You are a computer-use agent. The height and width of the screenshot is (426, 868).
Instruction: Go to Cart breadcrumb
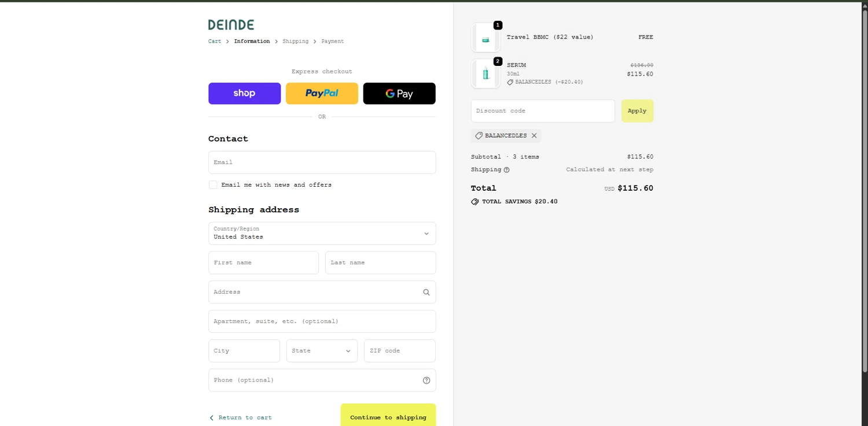click(215, 42)
